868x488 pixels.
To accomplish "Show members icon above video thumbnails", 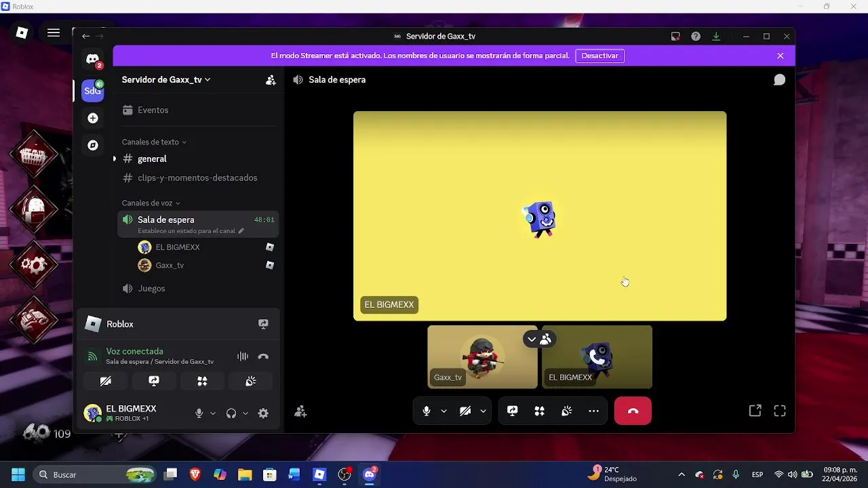I will point(547,339).
